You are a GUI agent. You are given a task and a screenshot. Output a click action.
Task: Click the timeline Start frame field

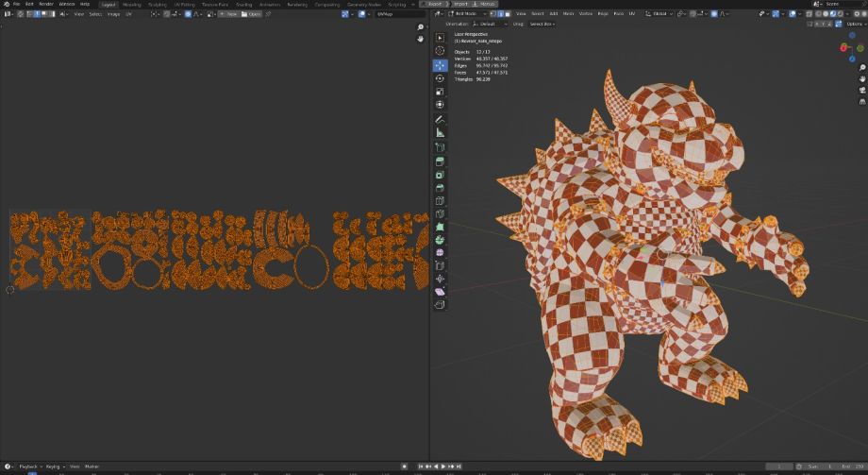(823, 467)
